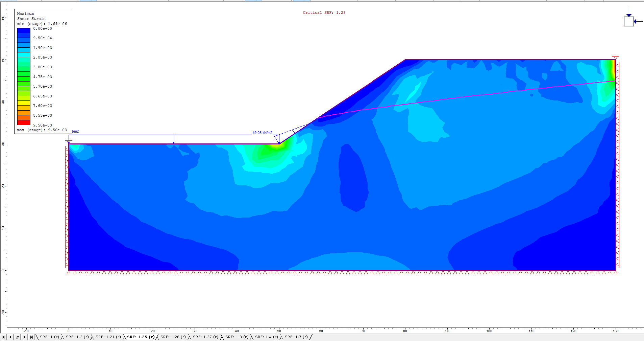Select the 49.05 kN/m2 load label
The width and height of the screenshot is (644, 341).
coord(262,133)
